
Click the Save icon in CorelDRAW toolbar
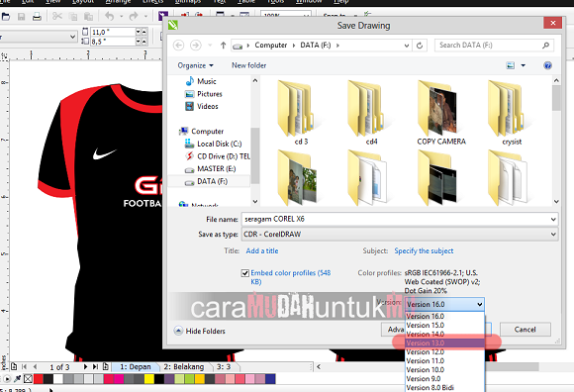click(x=21, y=17)
